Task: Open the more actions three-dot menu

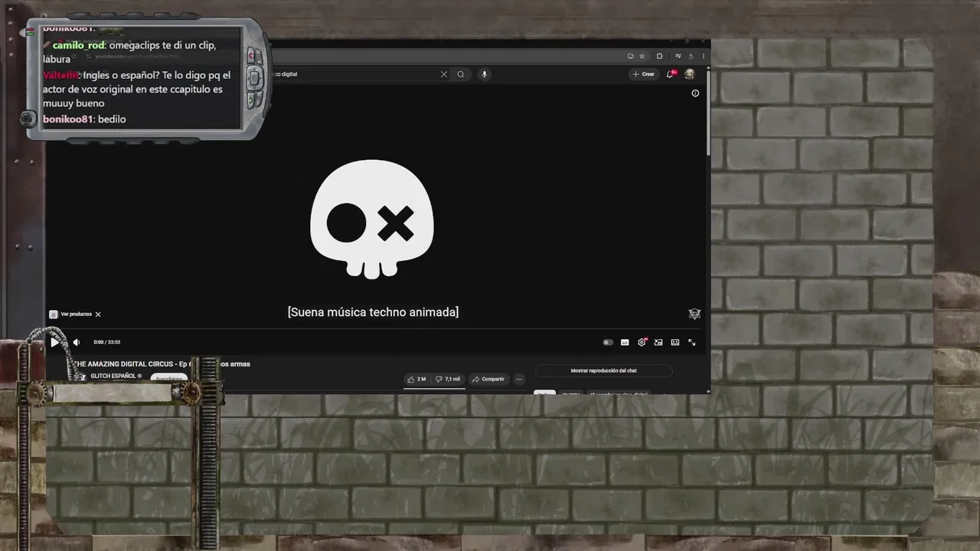Action: tap(519, 379)
